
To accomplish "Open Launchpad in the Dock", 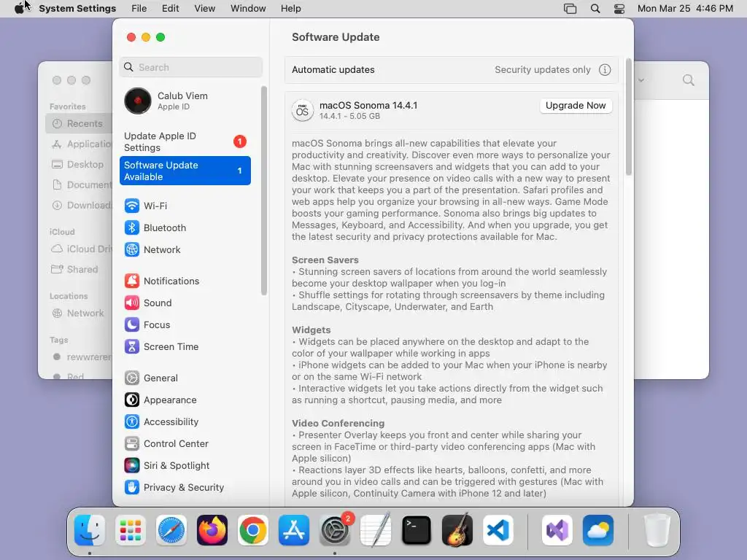I will point(131,530).
